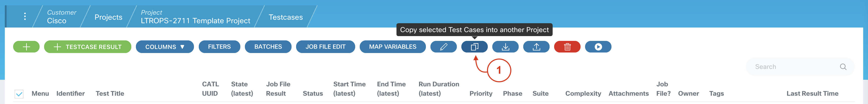The width and height of the screenshot is (868, 104).
Task: Click the BATCHES button
Action: click(268, 47)
